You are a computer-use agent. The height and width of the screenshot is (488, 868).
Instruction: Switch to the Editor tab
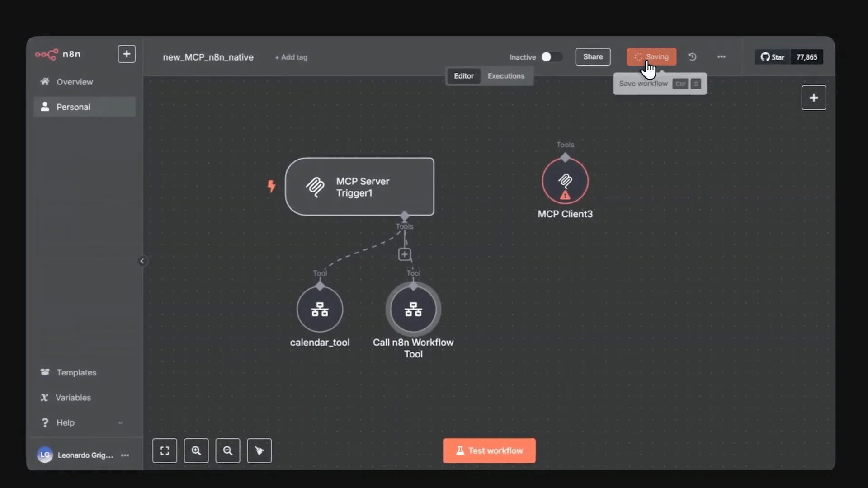click(464, 76)
